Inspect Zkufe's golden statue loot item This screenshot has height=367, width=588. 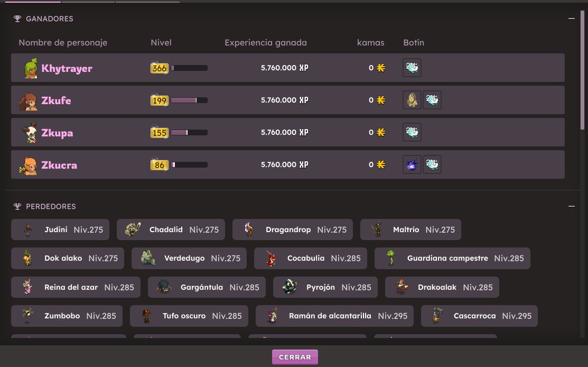412,100
